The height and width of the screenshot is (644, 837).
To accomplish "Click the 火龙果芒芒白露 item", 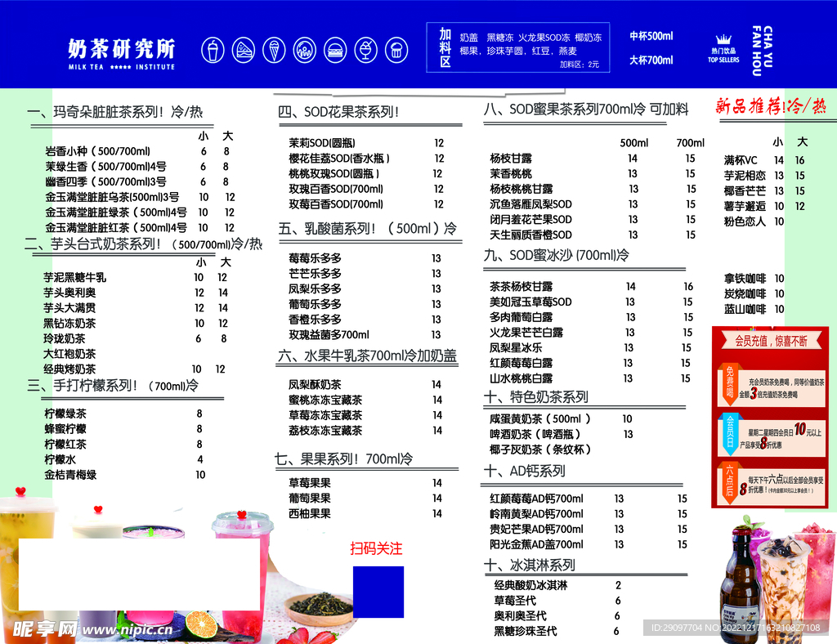I will tap(526, 333).
